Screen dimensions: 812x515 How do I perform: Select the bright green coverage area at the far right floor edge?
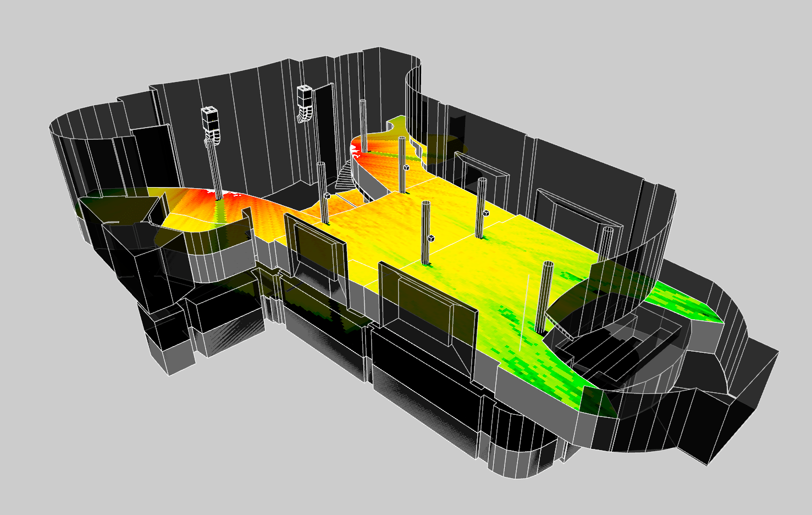click(x=684, y=302)
